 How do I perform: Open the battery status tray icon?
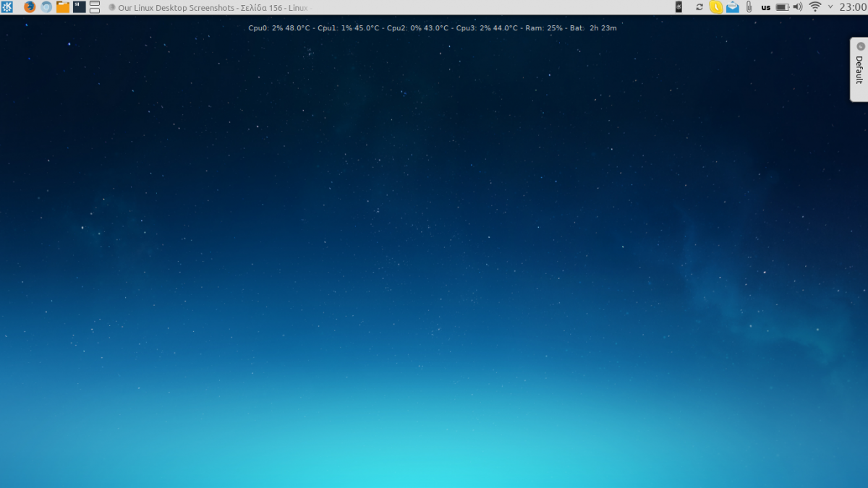[x=783, y=7]
